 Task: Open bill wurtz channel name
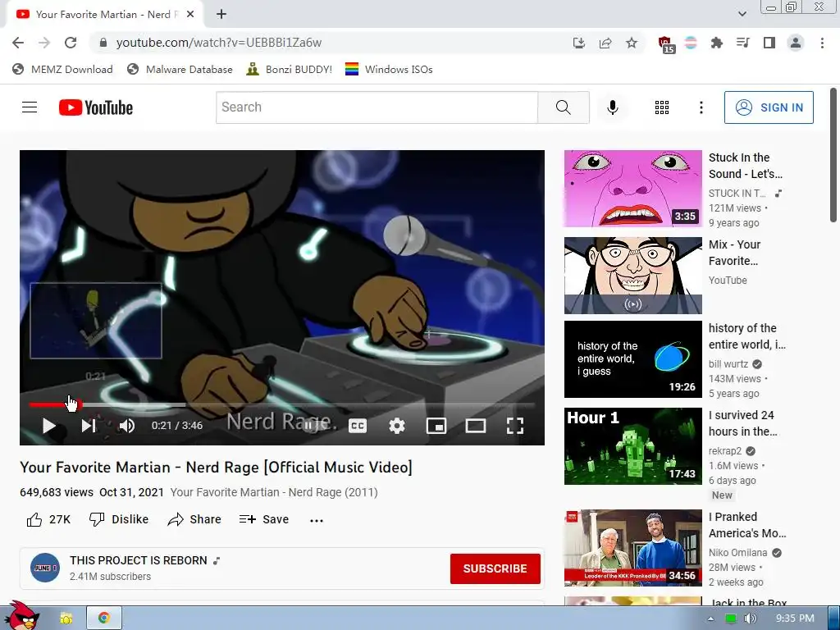coord(728,363)
